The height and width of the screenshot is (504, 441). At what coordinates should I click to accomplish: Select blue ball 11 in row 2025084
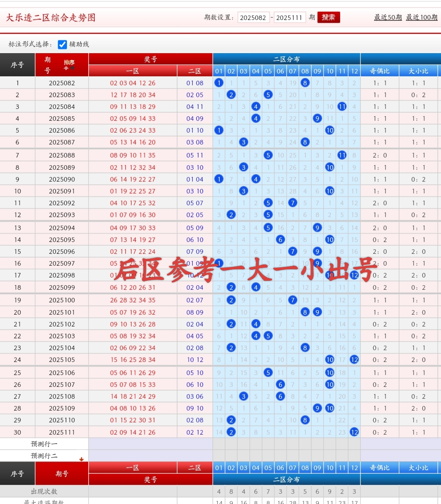point(342,107)
